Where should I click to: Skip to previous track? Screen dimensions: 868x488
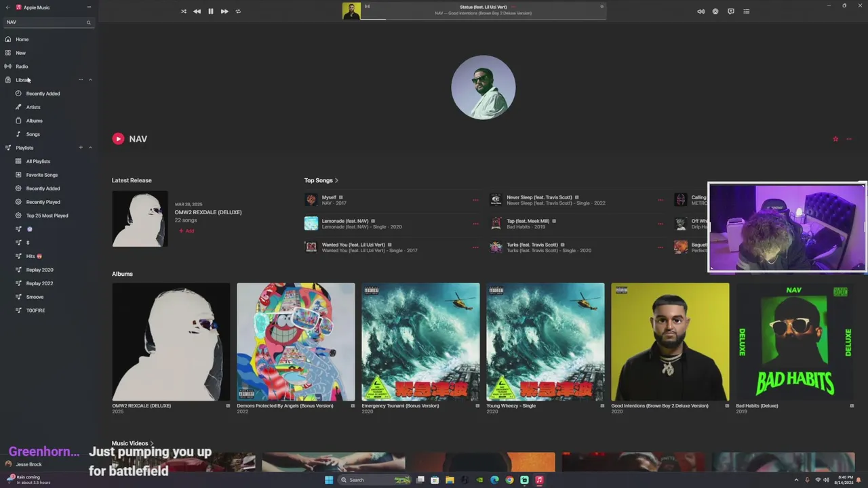pos(197,12)
